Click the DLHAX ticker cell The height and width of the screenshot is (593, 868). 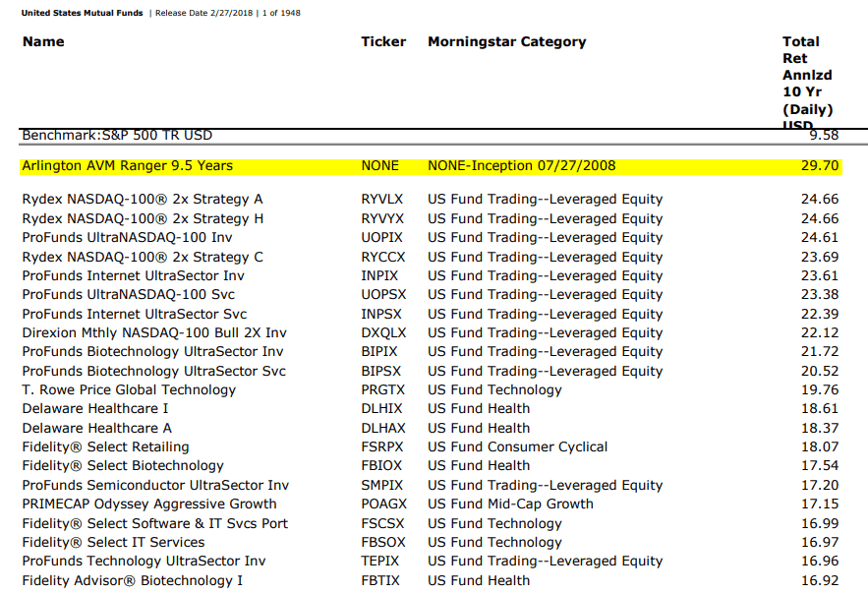click(x=382, y=428)
